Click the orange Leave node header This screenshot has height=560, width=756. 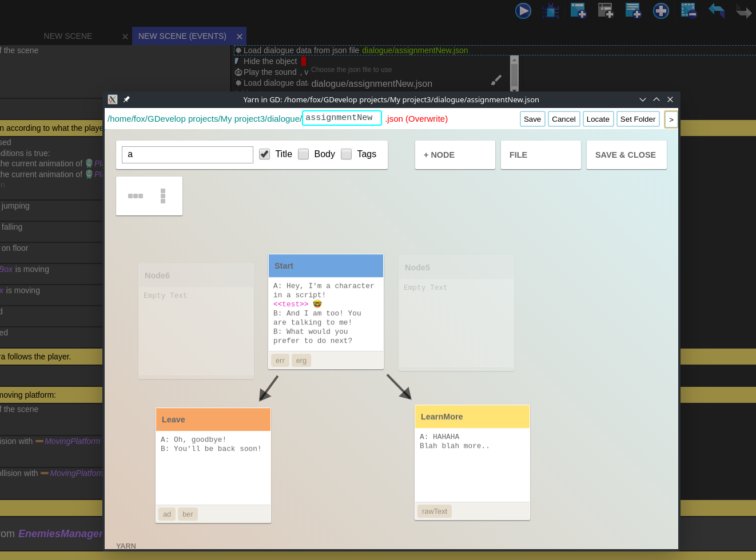(213, 419)
